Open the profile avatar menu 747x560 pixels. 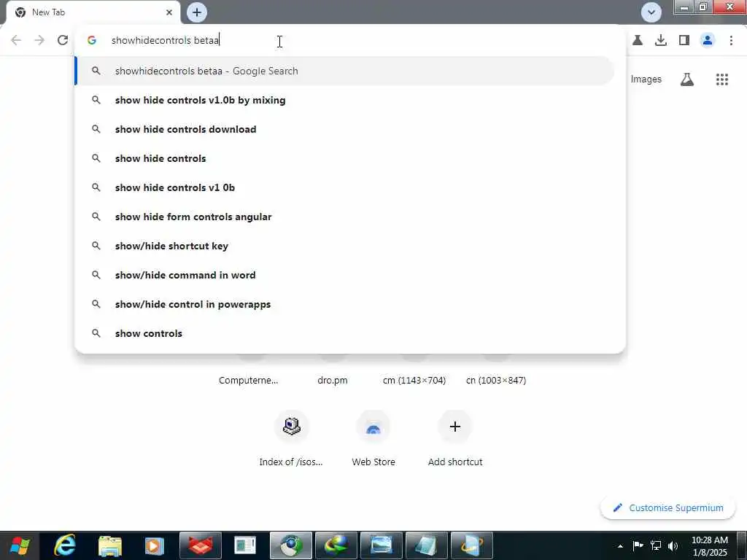tap(708, 41)
